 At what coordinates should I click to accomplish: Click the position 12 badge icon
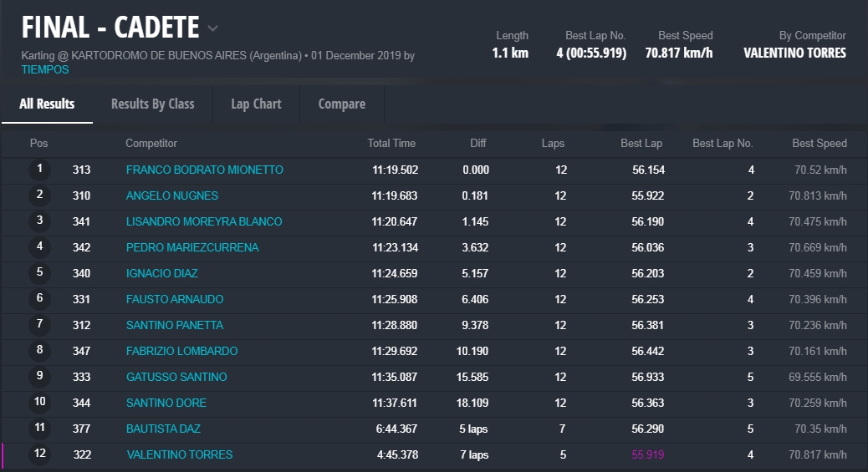(x=39, y=454)
